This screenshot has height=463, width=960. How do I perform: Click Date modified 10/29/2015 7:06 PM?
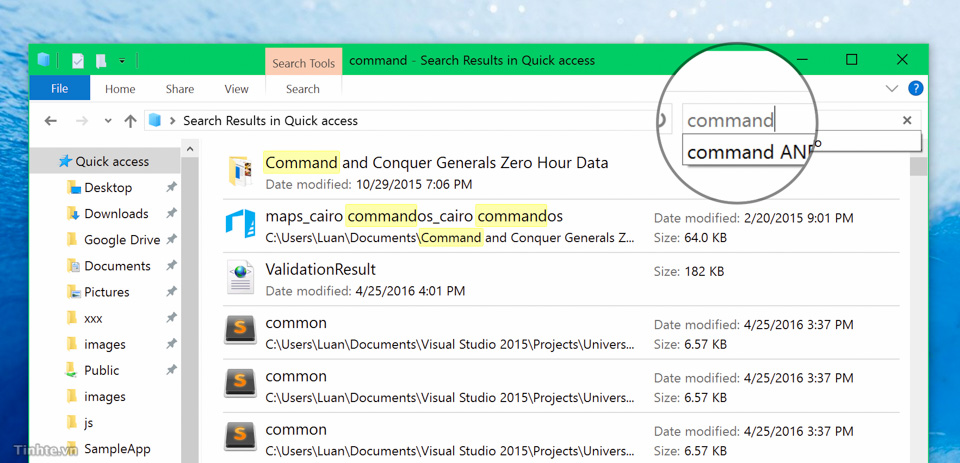point(369,184)
